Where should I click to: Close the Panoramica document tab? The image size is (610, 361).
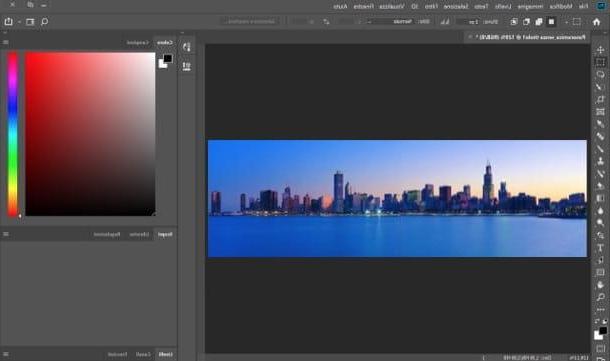coord(470,37)
